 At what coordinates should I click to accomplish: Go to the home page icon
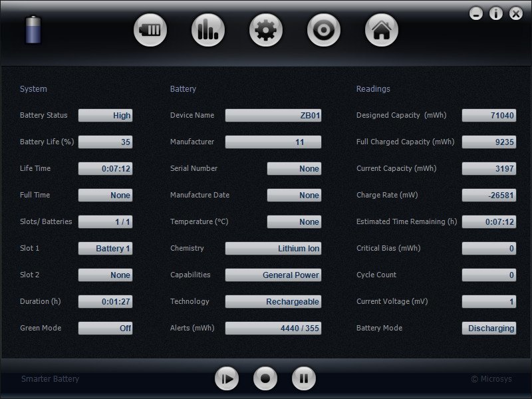(x=381, y=30)
